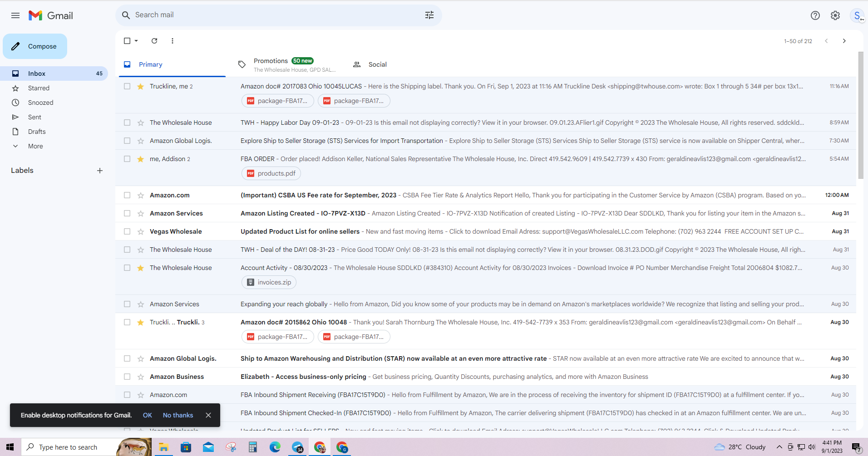Open notification center in system tray
The image size is (868, 456).
pos(856,447)
